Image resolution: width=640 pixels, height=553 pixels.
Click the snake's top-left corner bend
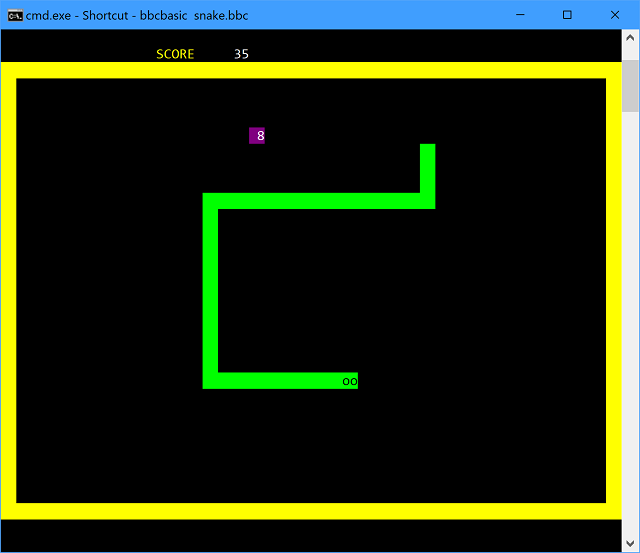click(x=210, y=201)
